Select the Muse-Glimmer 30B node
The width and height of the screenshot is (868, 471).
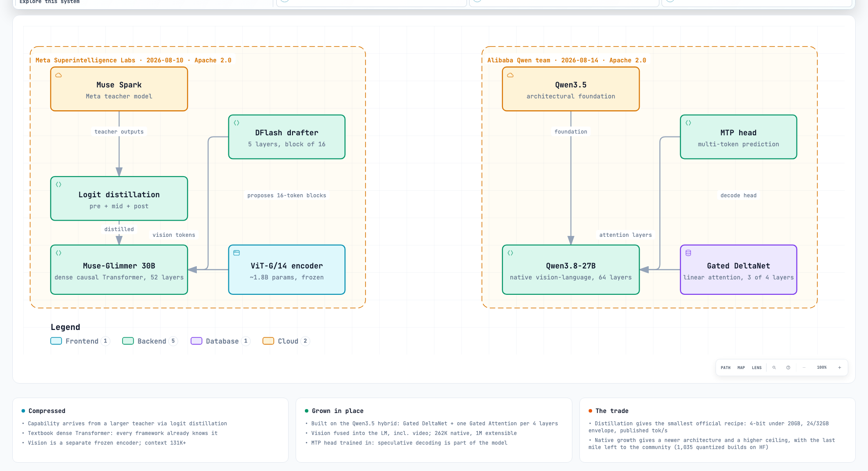point(119,270)
